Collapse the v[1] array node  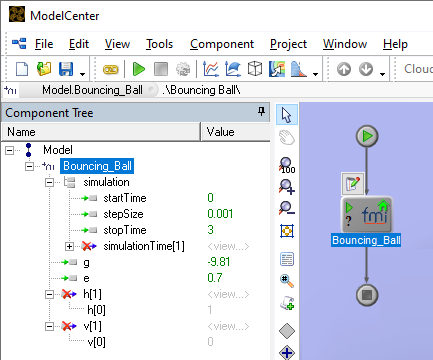[x=49, y=326]
